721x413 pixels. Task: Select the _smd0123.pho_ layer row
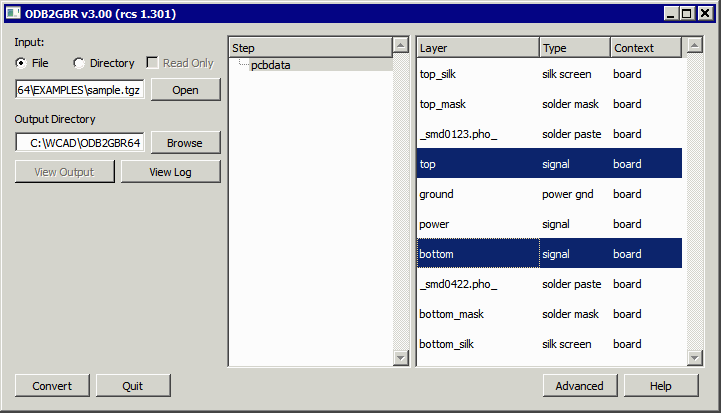click(549, 134)
